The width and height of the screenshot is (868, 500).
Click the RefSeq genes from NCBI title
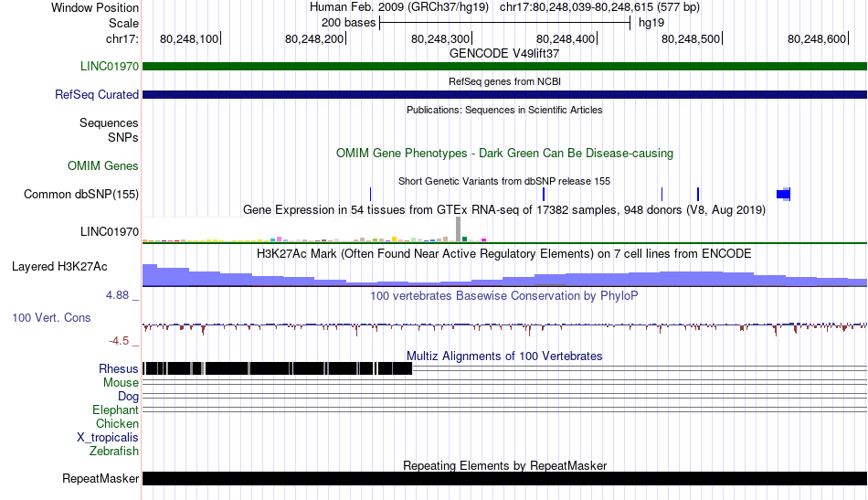tap(505, 81)
